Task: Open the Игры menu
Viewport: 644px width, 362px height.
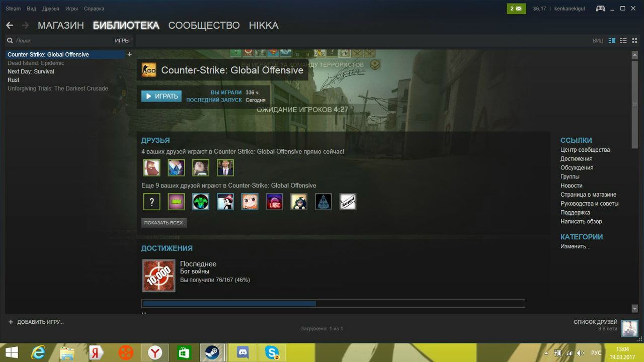Action: (71, 9)
